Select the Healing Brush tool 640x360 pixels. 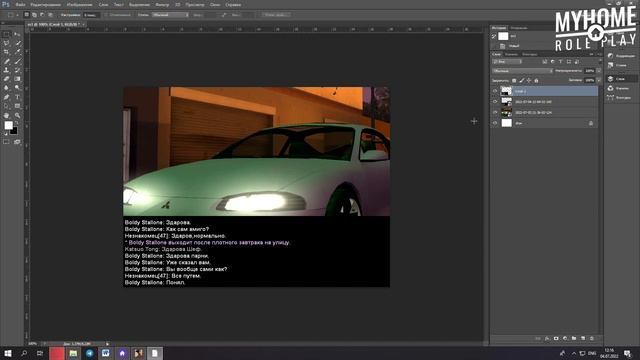[x=6, y=61]
